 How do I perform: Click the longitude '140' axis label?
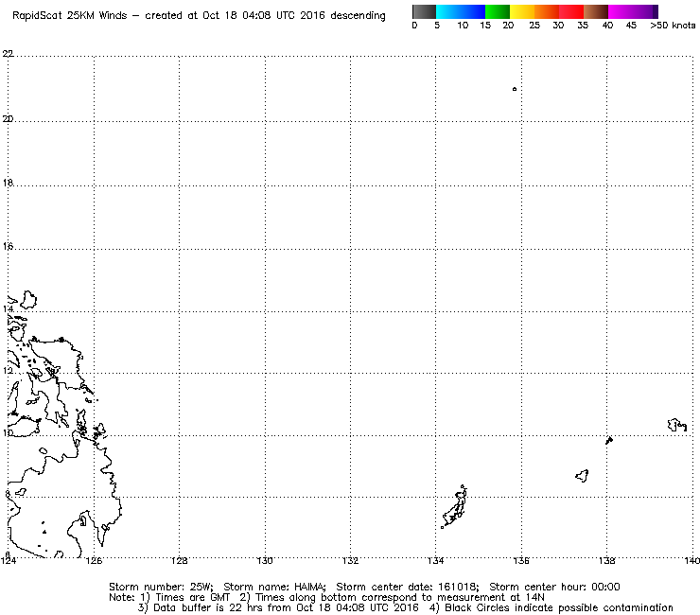pyautogui.click(x=692, y=561)
